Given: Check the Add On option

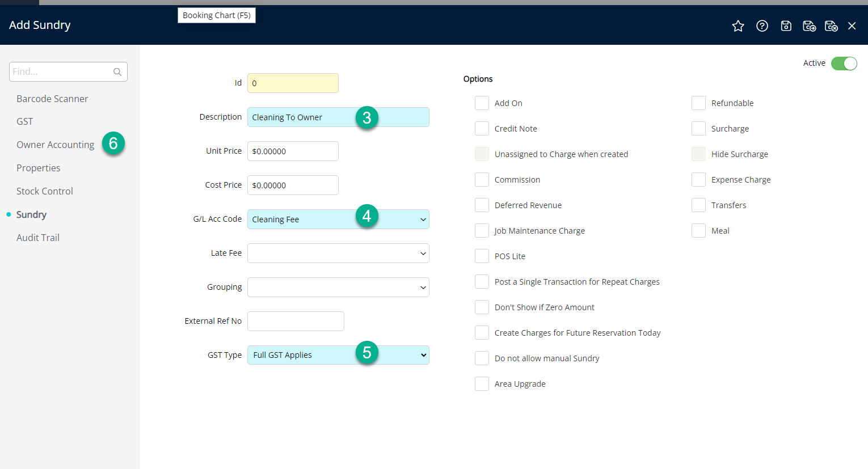Looking at the screenshot, I should 482,103.
